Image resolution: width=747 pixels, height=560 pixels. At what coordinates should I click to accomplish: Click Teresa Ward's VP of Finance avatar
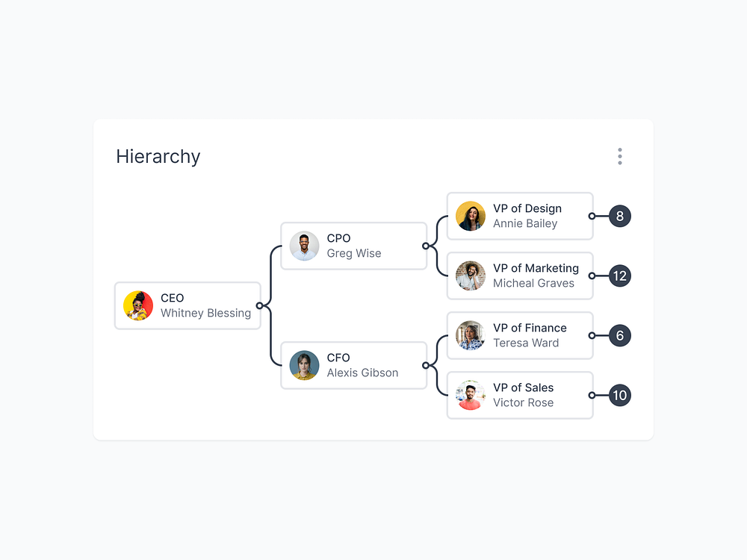pyautogui.click(x=470, y=335)
